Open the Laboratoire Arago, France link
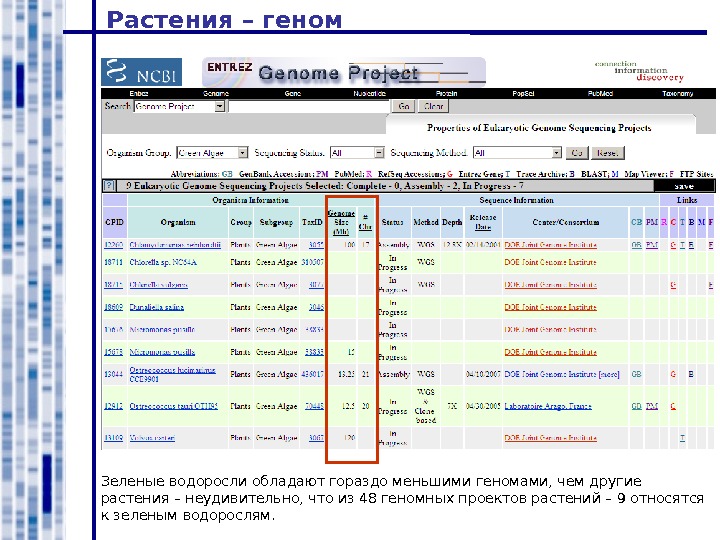Screen dimensions: 720x540 [548, 406]
